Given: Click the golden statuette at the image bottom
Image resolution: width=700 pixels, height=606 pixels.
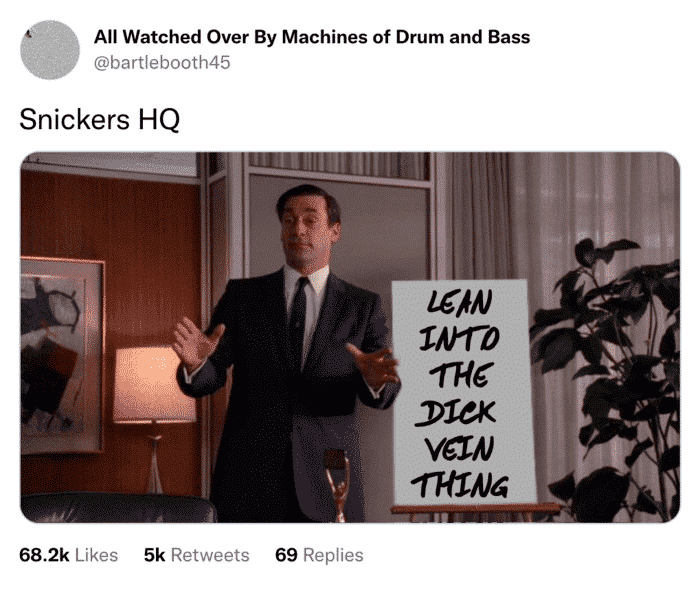Looking at the screenshot, I should tap(338, 485).
